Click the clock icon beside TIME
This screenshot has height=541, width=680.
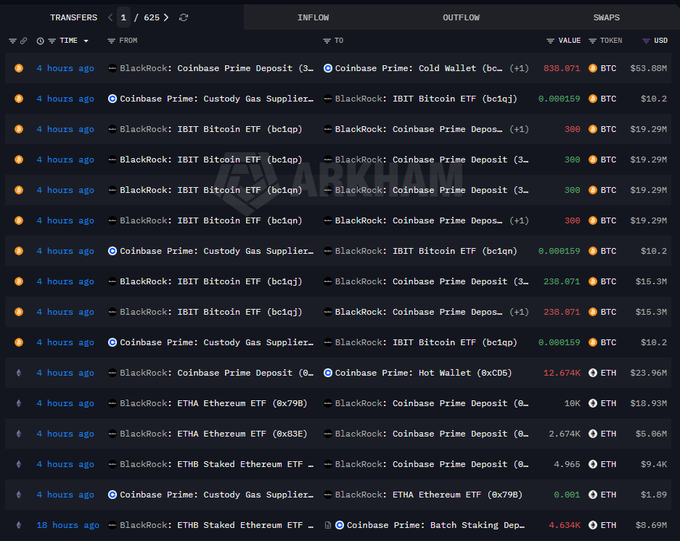coord(40,41)
